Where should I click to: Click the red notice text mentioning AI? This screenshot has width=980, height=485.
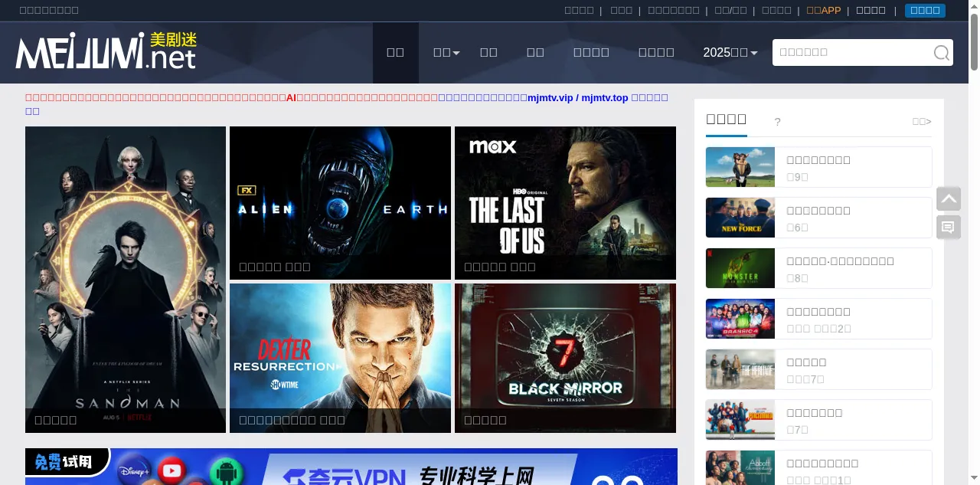[231, 97]
